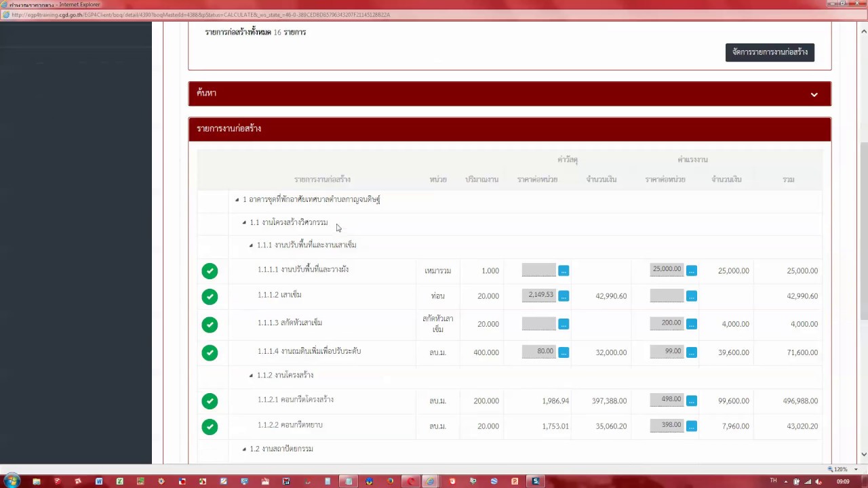868x488 pixels.
Task: Expand the ค้นหา search panel chevron
Action: 814,94
